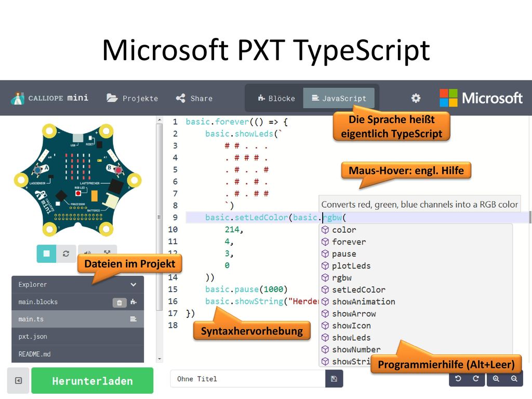Image resolution: width=532 pixels, height=399 pixels.
Task: Redo the last undone edit
Action: point(476,379)
